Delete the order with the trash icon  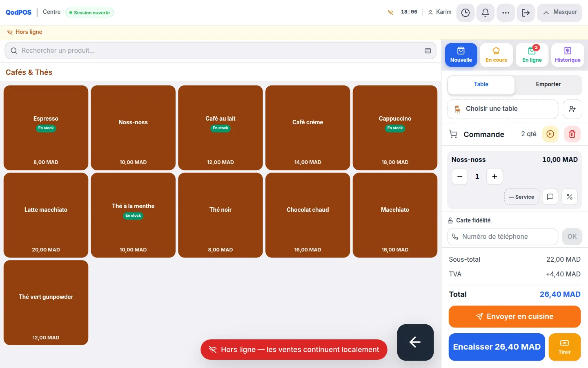(x=572, y=134)
